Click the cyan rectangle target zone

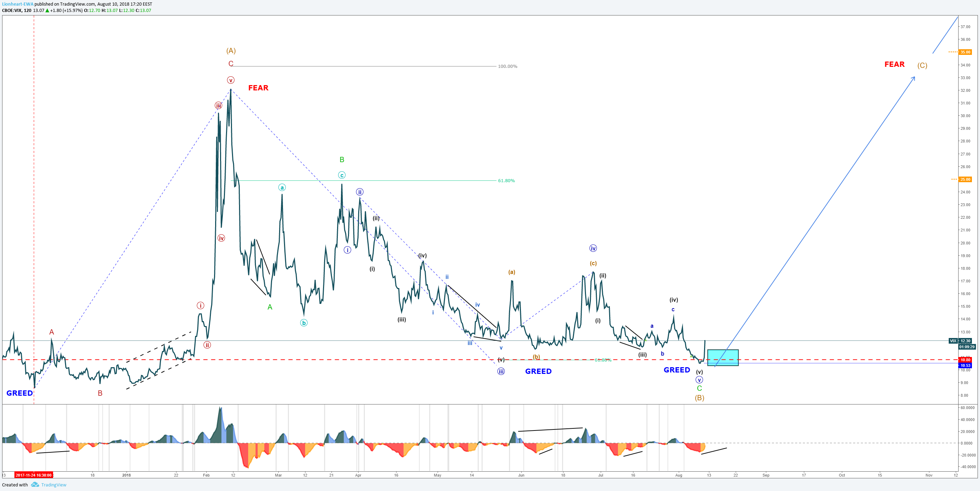click(x=723, y=357)
